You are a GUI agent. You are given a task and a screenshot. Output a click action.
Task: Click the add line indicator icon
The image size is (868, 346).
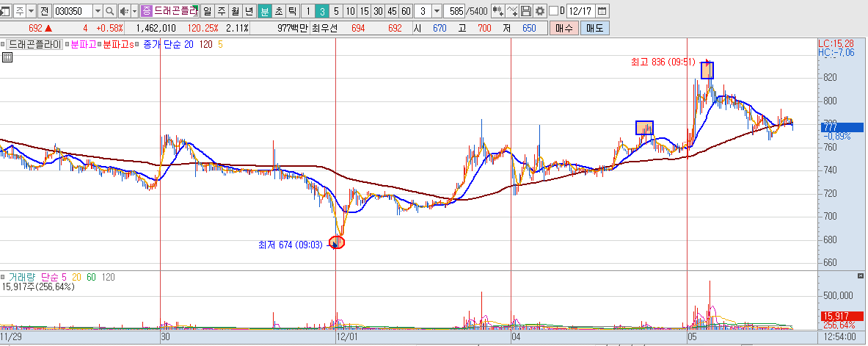click(x=512, y=10)
